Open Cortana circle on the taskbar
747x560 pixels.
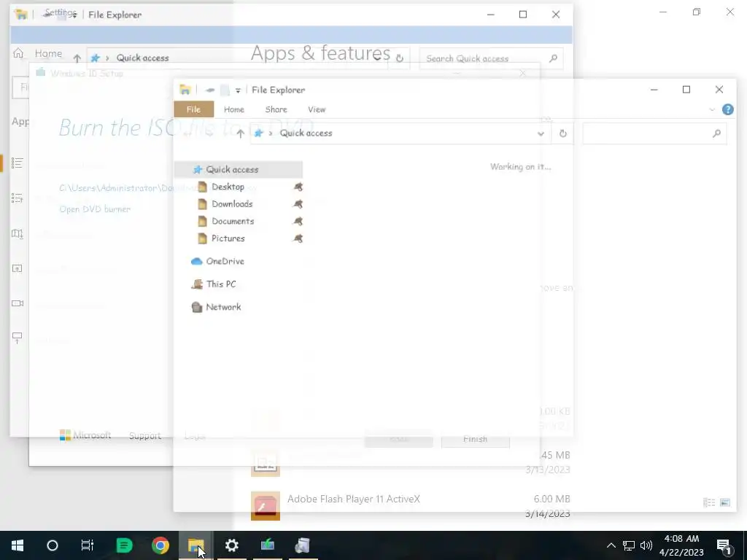53,545
